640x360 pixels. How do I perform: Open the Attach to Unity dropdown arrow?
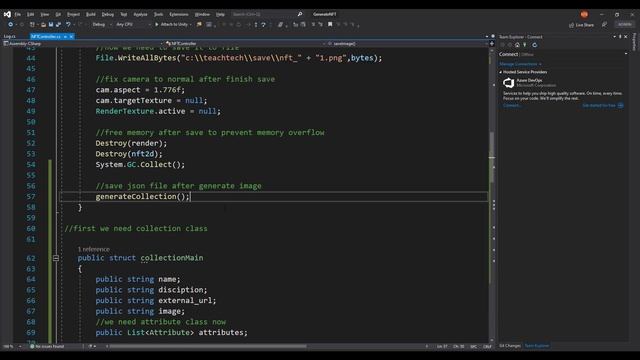[191, 24]
